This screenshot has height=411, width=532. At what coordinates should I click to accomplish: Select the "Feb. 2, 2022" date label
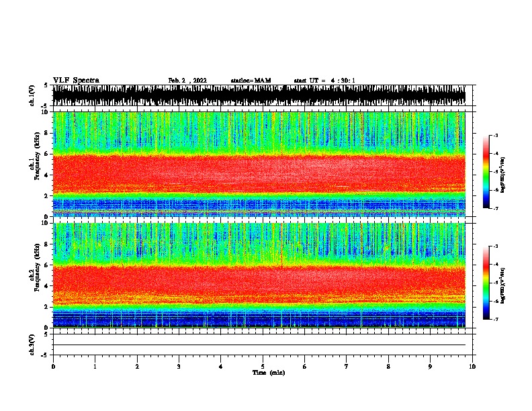click(x=187, y=81)
